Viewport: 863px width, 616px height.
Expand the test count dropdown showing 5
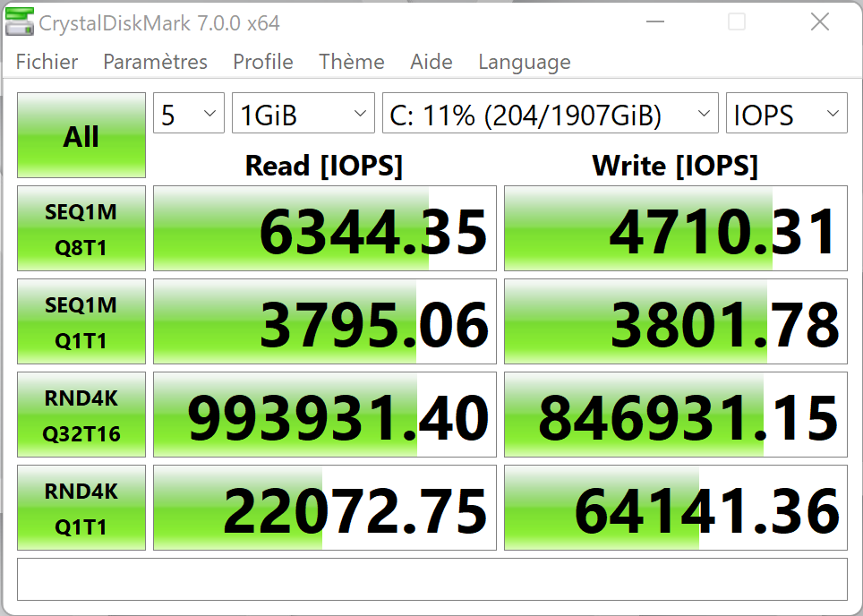189,113
